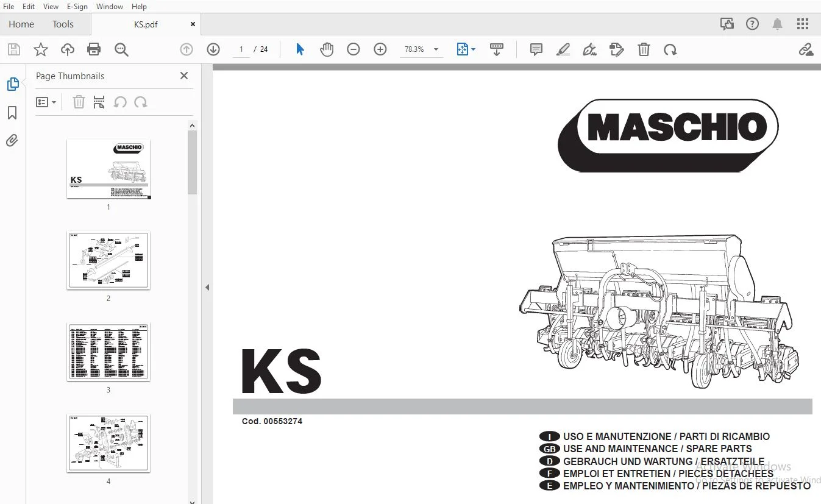821x504 pixels.
Task: Select page 4 thumbnail
Action: point(108,444)
